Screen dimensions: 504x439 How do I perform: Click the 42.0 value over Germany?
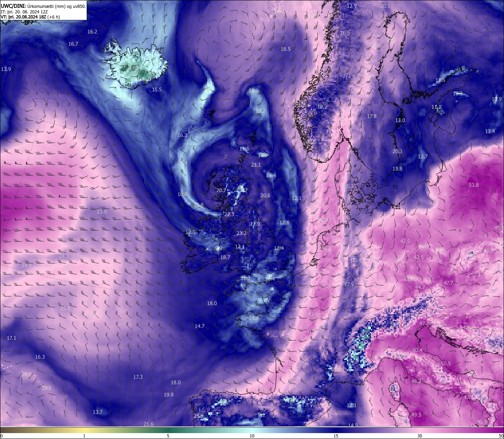(405, 241)
